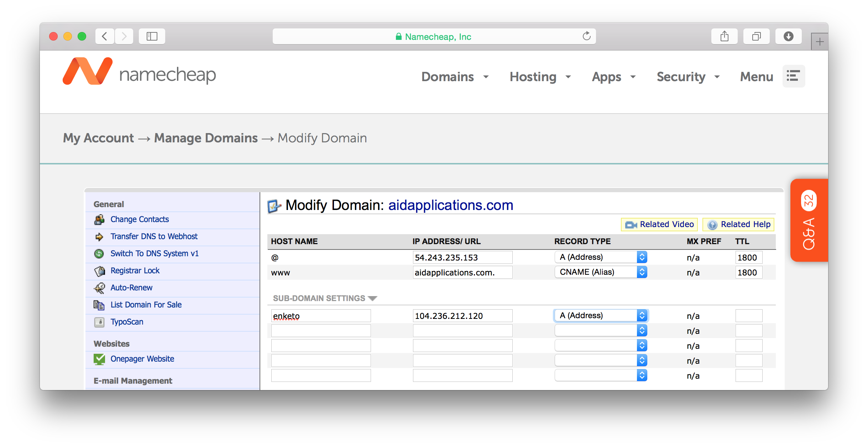Add a new tab with plus icon
The width and height of the screenshot is (868, 447).
[x=820, y=42]
